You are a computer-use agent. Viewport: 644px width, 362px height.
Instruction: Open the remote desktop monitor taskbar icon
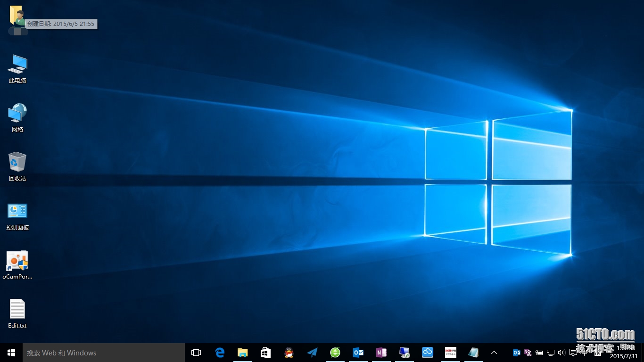pyautogui.click(x=405, y=353)
